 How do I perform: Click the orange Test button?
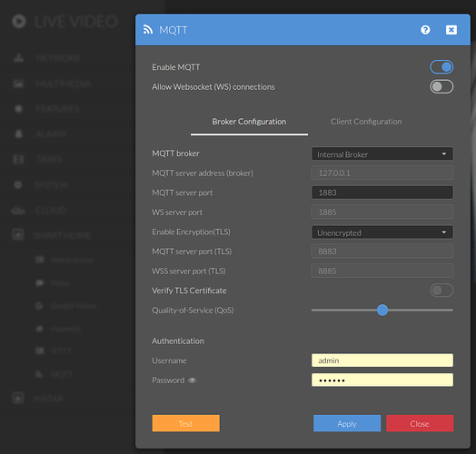(186, 423)
